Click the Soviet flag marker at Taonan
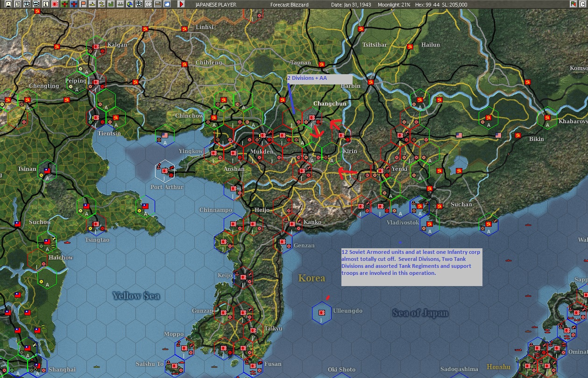588x378 pixels. click(321, 64)
